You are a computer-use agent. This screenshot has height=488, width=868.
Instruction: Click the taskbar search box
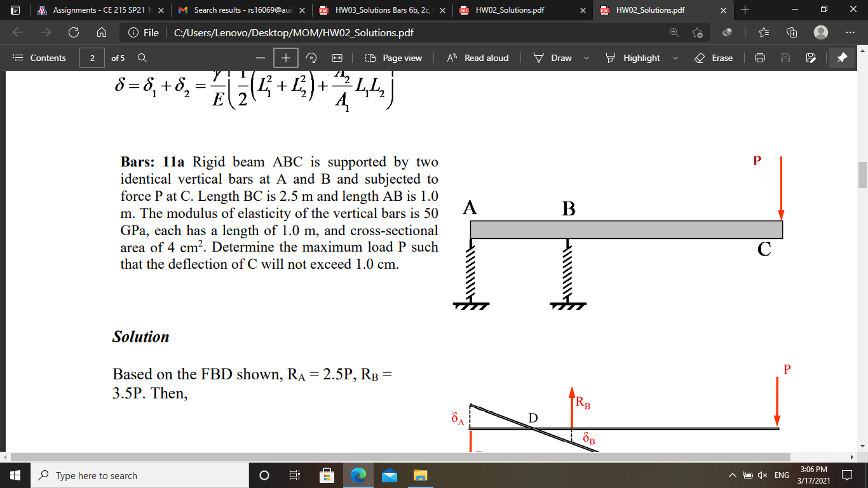coord(140,475)
